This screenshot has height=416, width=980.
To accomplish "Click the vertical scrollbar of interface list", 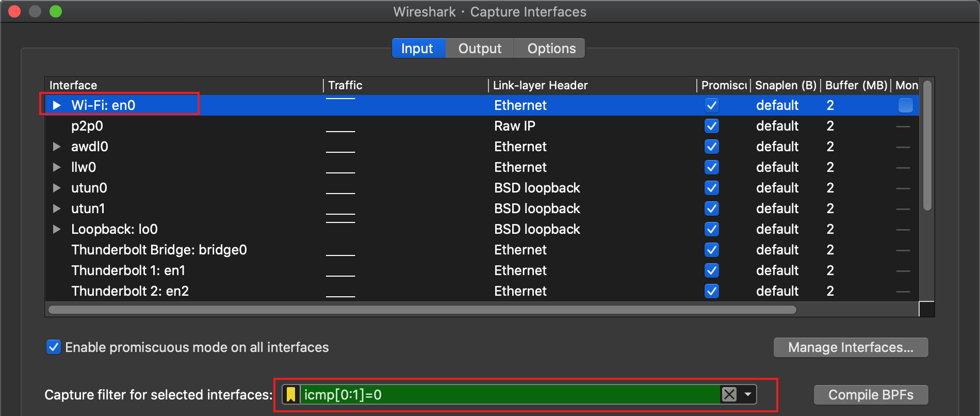I will 927,146.
